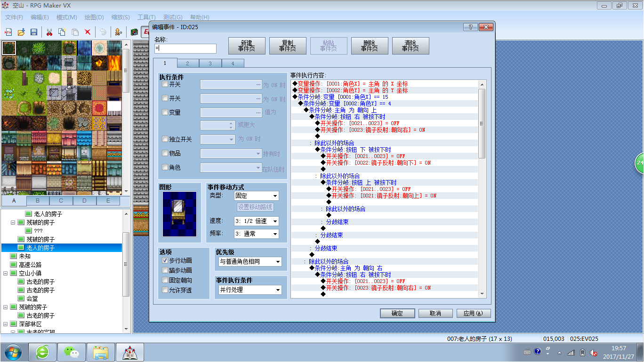
Task: Click the 应用(A) button
Action: coord(473,313)
